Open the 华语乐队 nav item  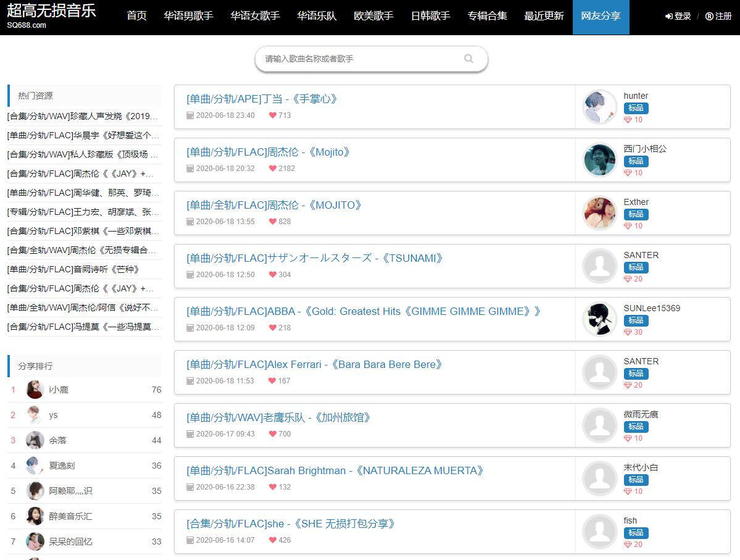[317, 16]
